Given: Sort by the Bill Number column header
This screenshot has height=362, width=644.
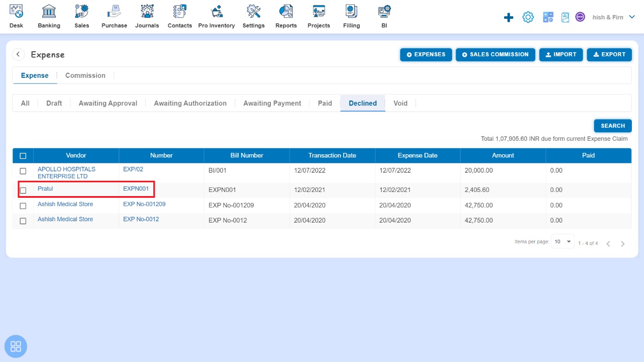Looking at the screenshot, I should tap(247, 156).
